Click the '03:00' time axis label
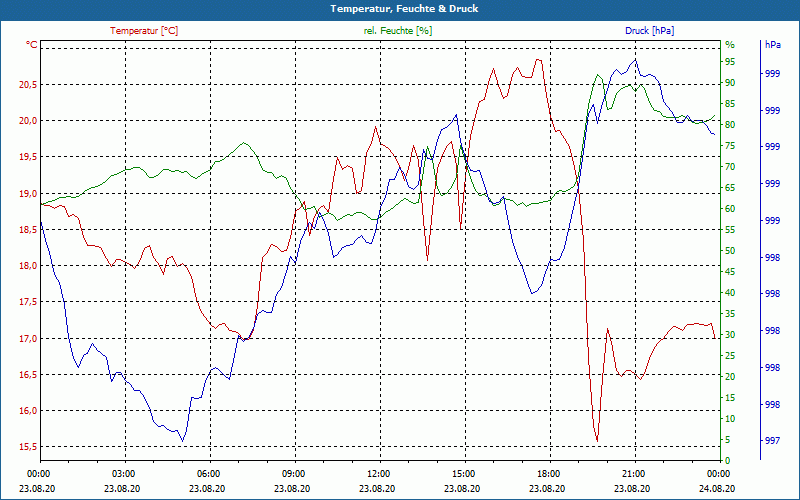Screen dimensions: 800x500 tap(122, 473)
